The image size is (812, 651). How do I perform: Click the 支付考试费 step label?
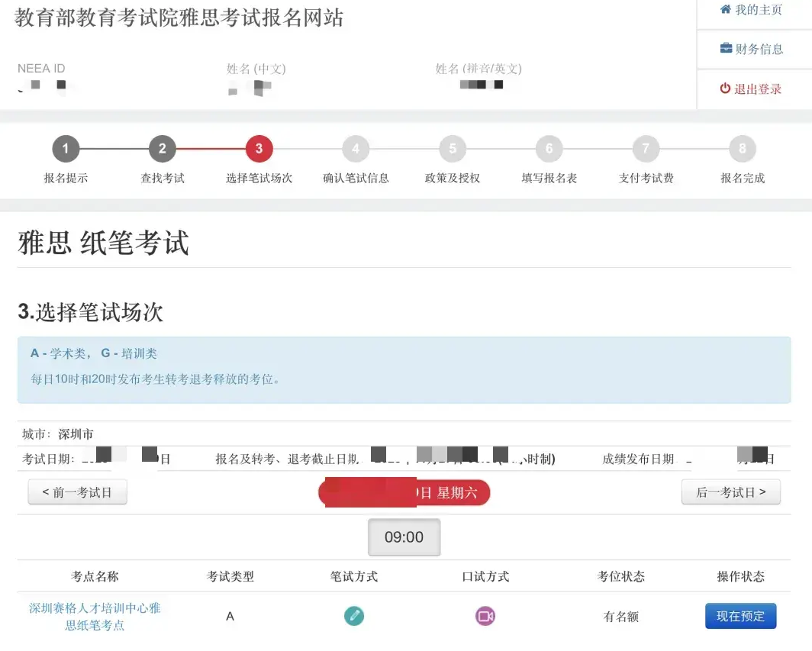pyautogui.click(x=646, y=178)
